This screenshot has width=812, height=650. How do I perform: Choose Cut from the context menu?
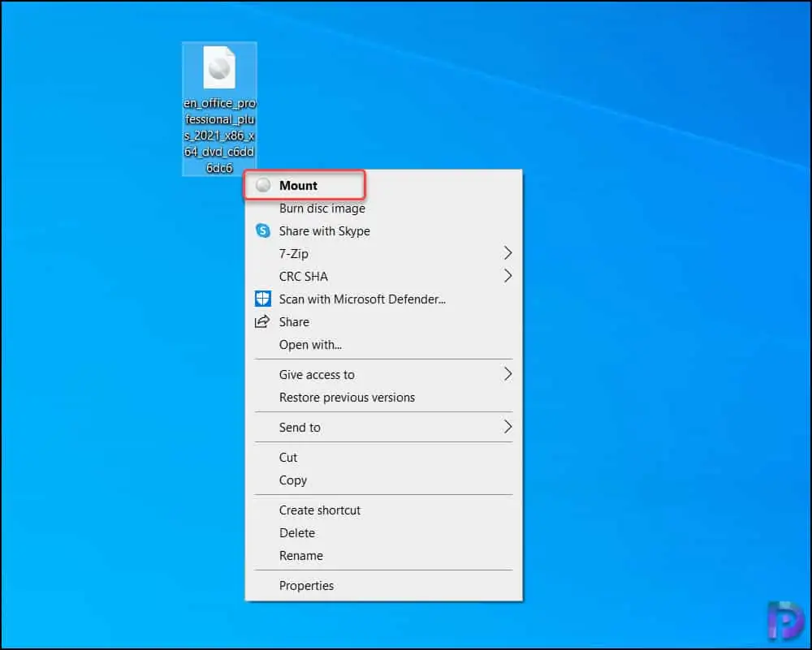[x=383, y=458]
